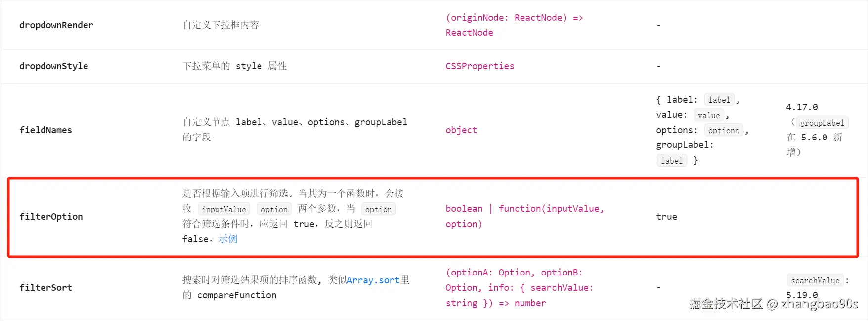The image size is (868, 321).
Task: Click the options code tag in default value
Action: [723, 131]
